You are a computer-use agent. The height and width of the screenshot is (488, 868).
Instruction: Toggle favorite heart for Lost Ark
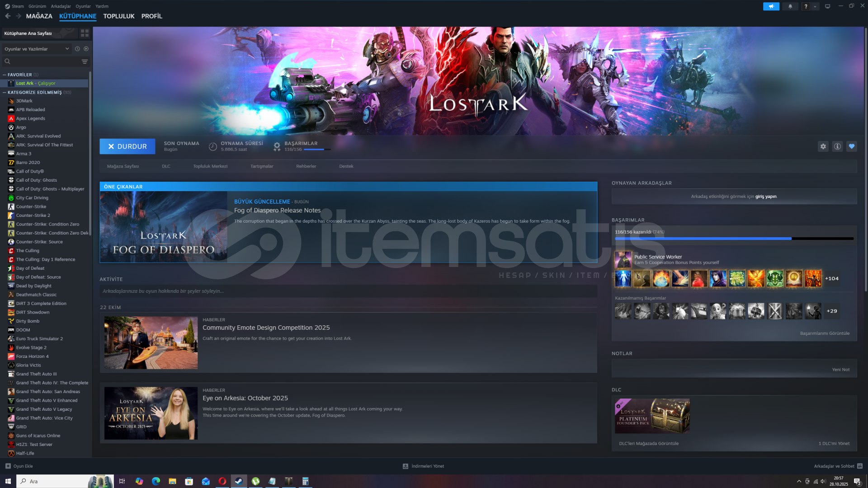(x=852, y=146)
